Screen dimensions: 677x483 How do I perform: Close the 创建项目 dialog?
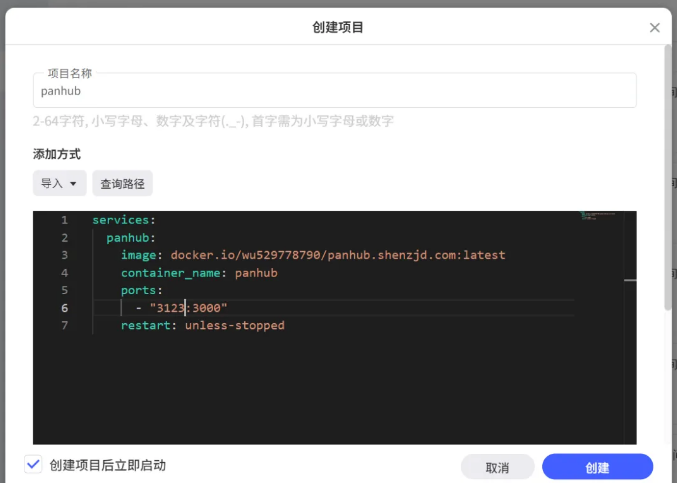click(655, 27)
